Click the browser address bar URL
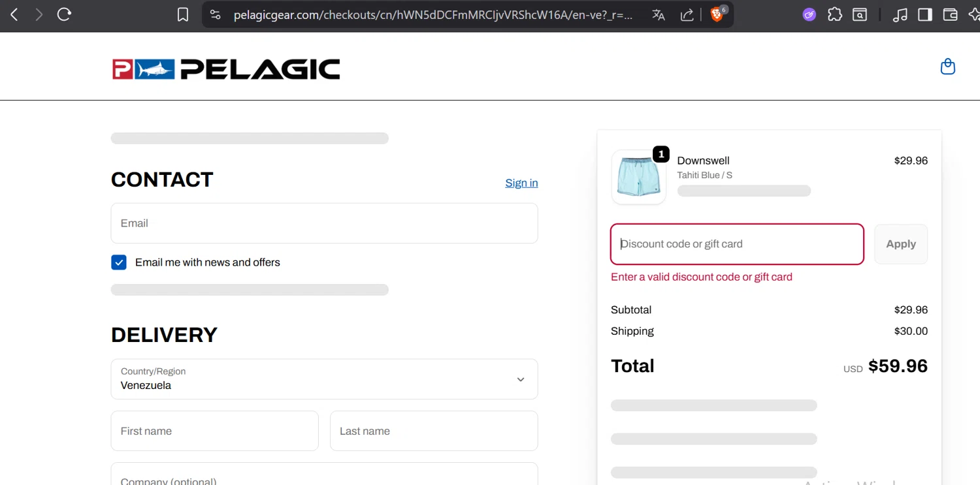 click(x=433, y=15)
